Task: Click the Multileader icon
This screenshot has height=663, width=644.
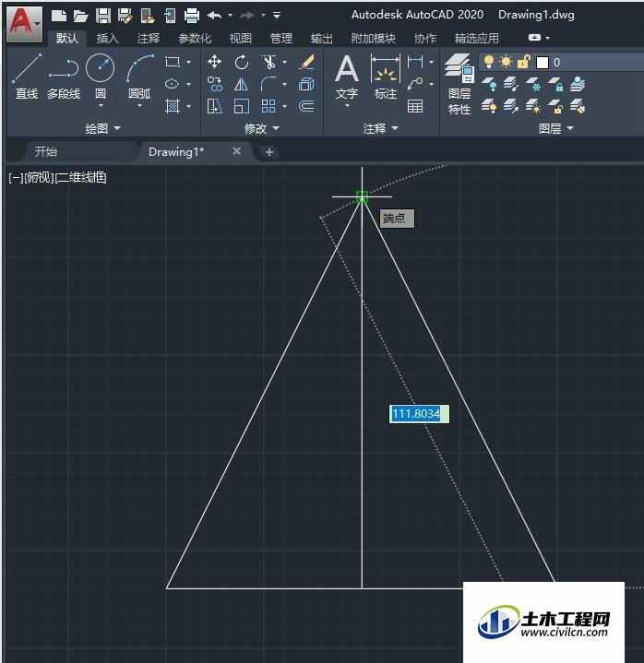Action: (415, 84)
